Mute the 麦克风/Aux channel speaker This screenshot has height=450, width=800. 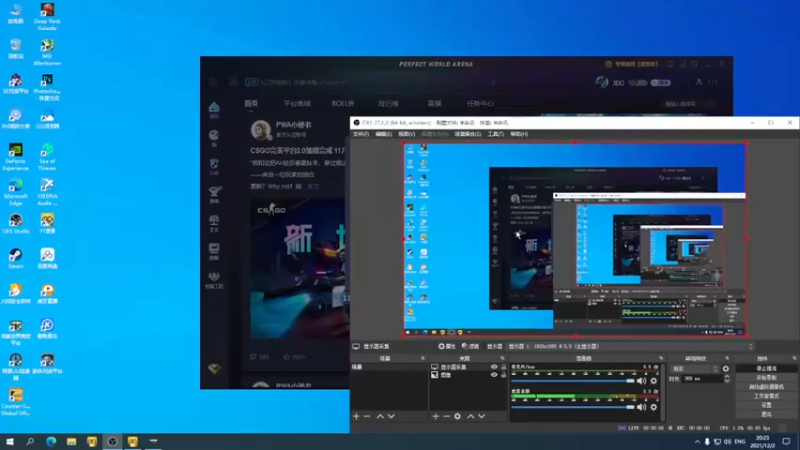point(641,381)
